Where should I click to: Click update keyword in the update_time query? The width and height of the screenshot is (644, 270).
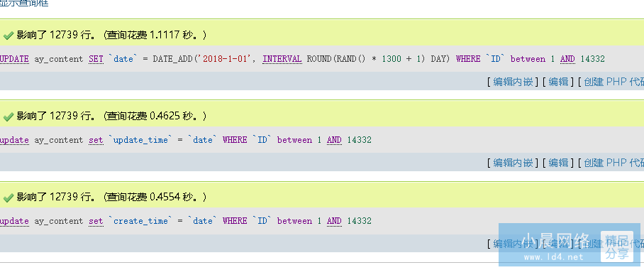(14, 140)
